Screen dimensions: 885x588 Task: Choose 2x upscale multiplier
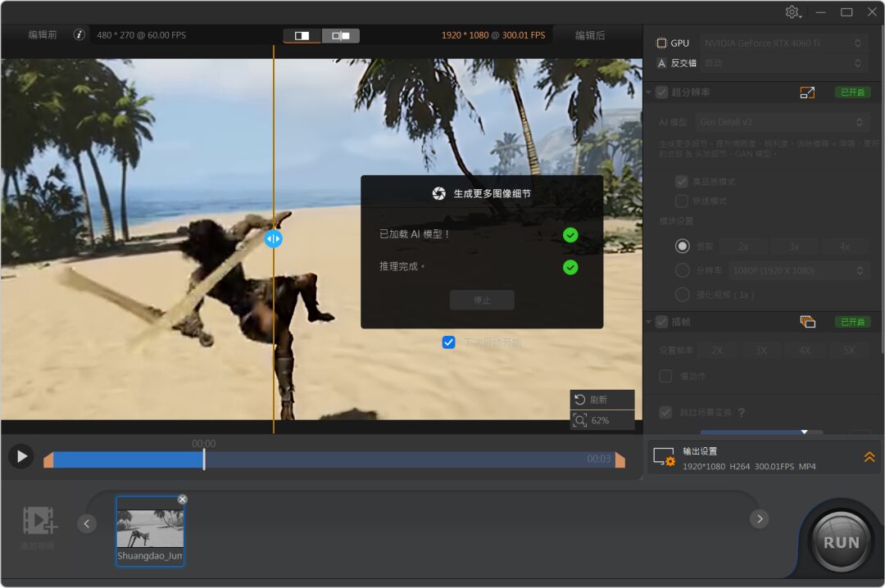tap(744, 247)
